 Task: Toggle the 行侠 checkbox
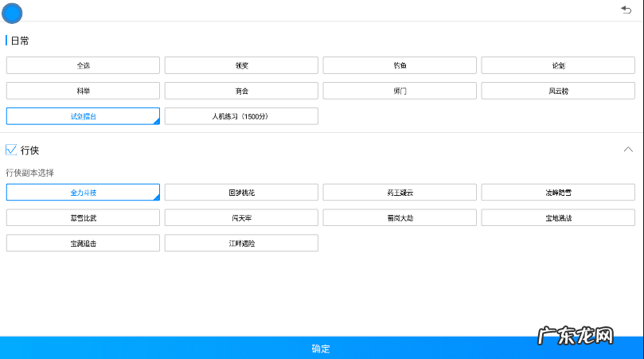tap(12, 150)
